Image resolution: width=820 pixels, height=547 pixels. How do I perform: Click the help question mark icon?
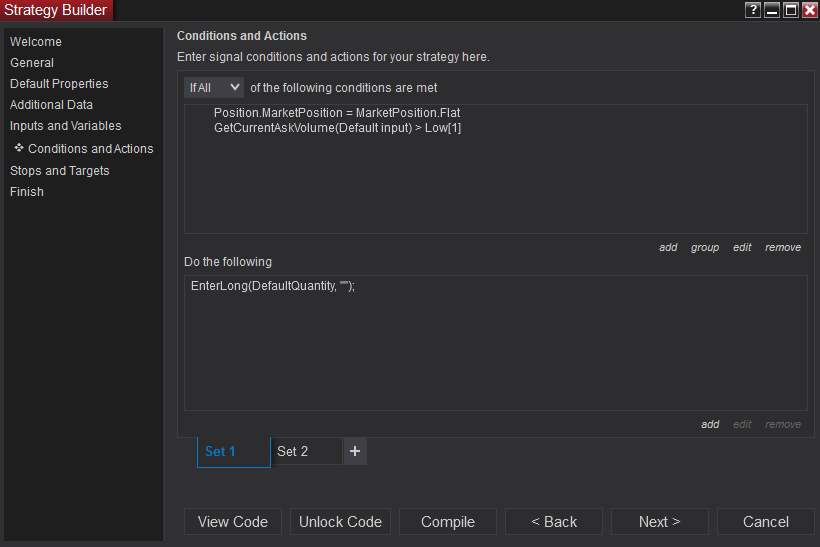tap(753, 10)
